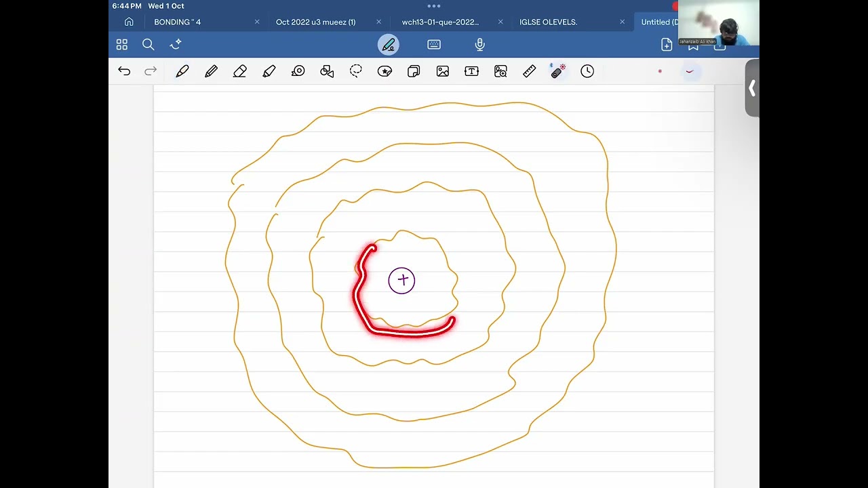The width and height of the screenshot is (868, 488).
Task: Choose the red trail laser style
Action: pos(690,71)
